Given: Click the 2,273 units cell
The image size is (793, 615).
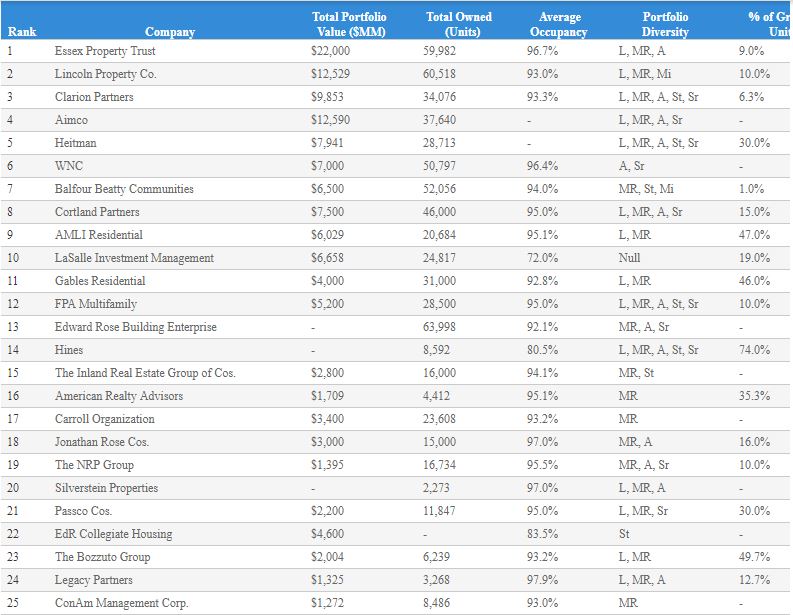Looking at the screenshot, I should click(x=436, y=488).
